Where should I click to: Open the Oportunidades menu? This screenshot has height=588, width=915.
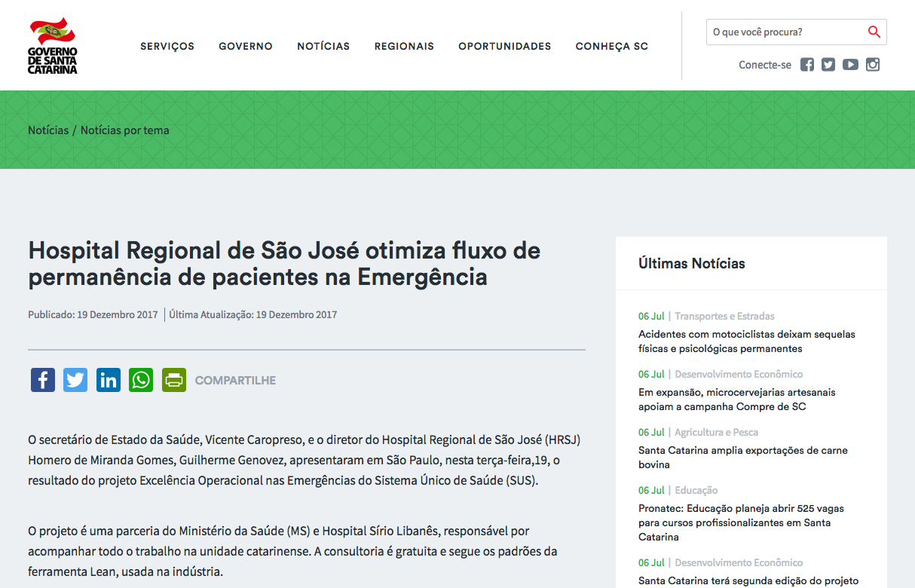pyautogui.click(x=505, y=46)
